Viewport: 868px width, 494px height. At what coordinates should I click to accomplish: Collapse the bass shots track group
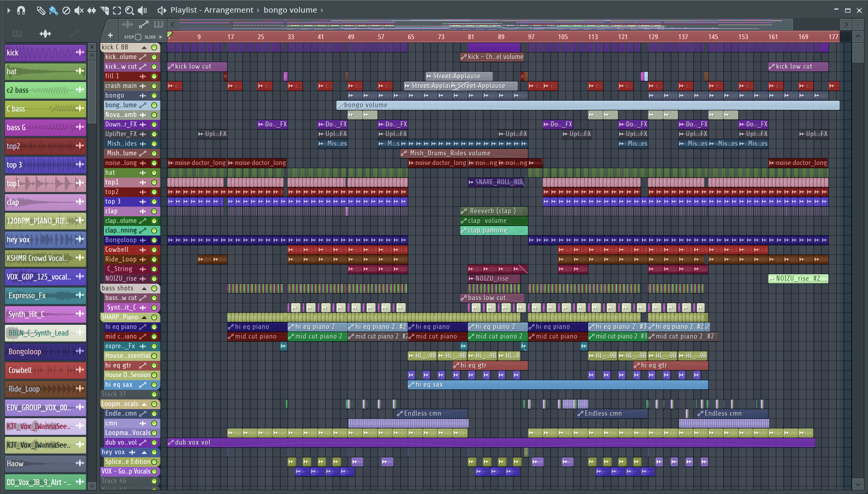point(144,288)
